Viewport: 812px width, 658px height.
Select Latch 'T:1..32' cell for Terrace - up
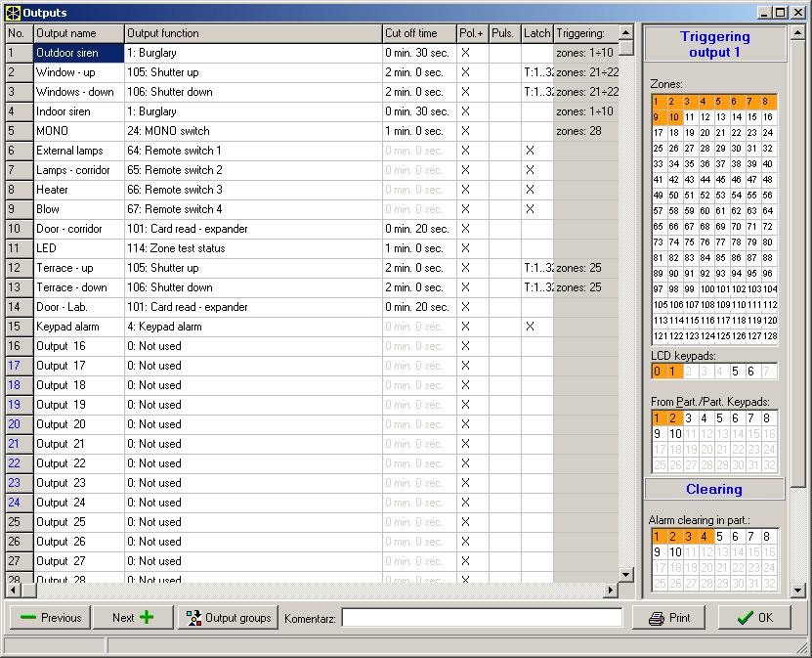pos(537,268)
